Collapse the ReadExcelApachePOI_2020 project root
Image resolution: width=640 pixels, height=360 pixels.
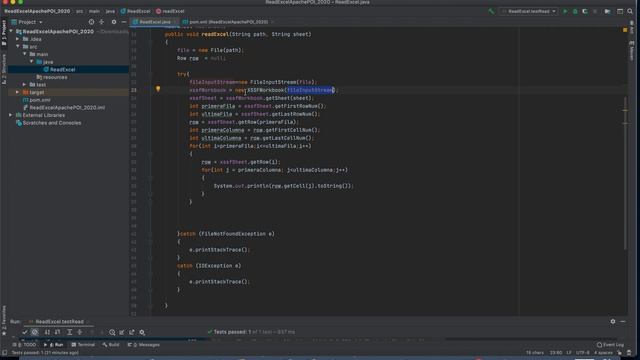click(11, 31)
